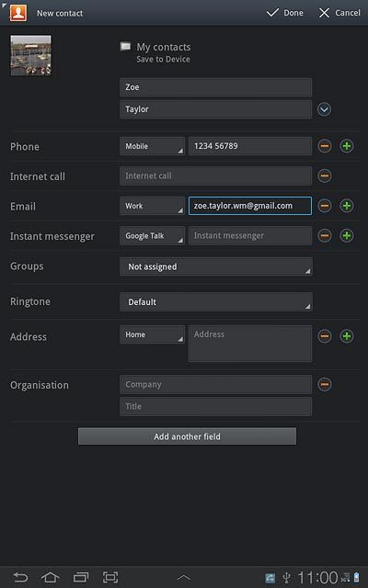
Task: Remove the instant messenger field
Action: (x=325, y=235)
